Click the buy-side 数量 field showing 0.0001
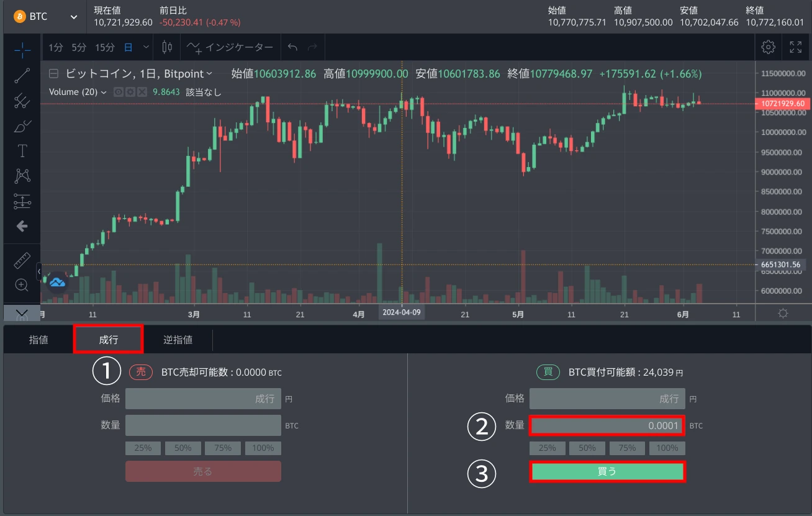This screenshot has width=812, height=516. click(607, 426)
